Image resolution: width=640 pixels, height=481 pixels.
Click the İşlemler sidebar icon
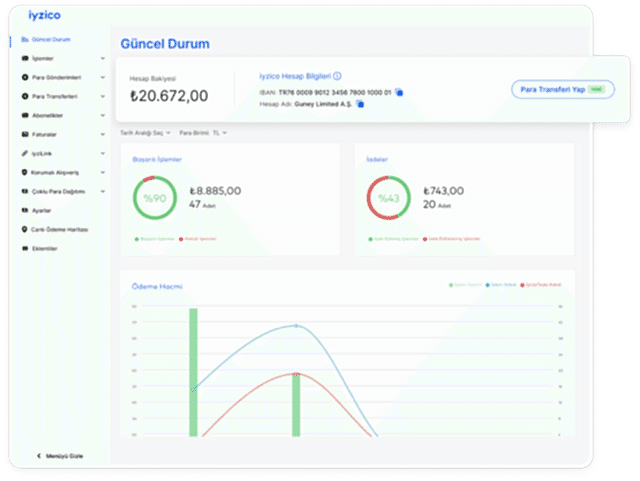coord(25,58)
